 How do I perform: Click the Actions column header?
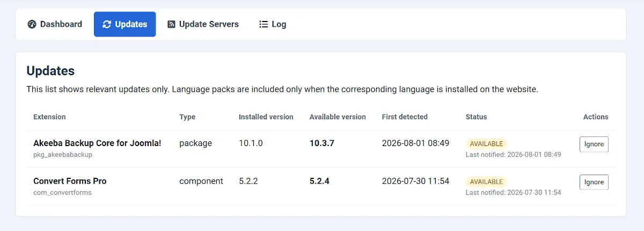click(596, 117)
